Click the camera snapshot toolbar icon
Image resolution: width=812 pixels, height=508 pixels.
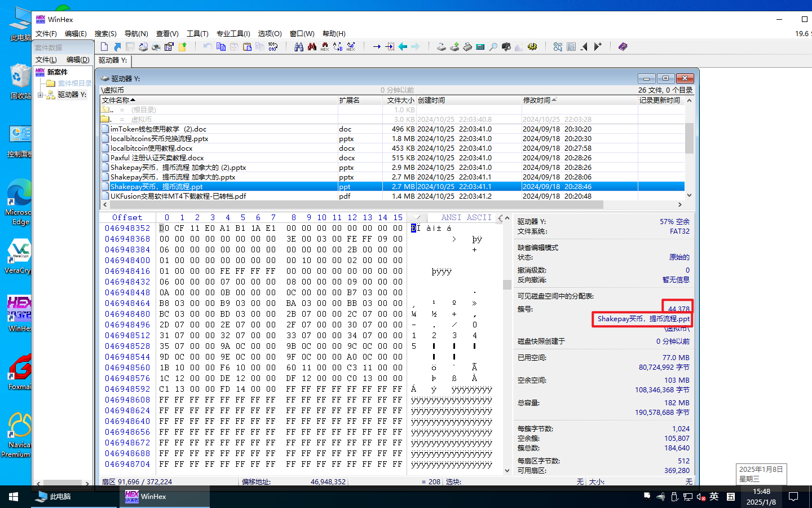click(x=506, y=47)
